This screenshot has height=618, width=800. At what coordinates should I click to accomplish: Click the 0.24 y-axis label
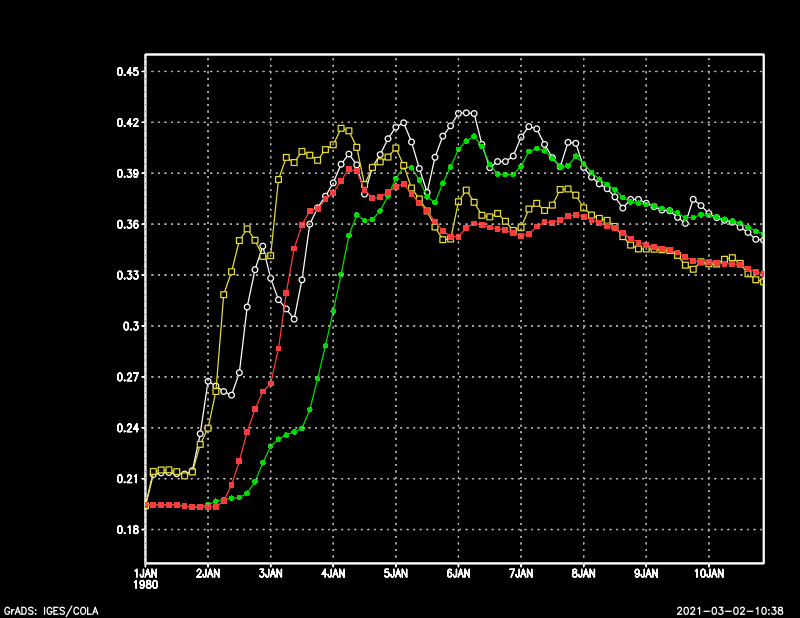coord(128,428)
